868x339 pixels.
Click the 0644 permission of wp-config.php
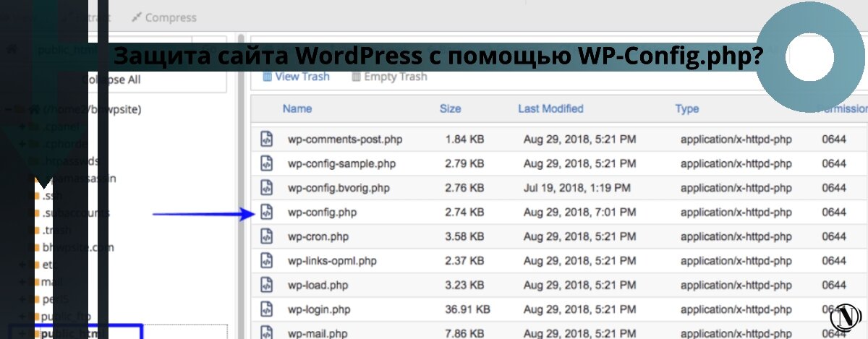click(834, 213)
